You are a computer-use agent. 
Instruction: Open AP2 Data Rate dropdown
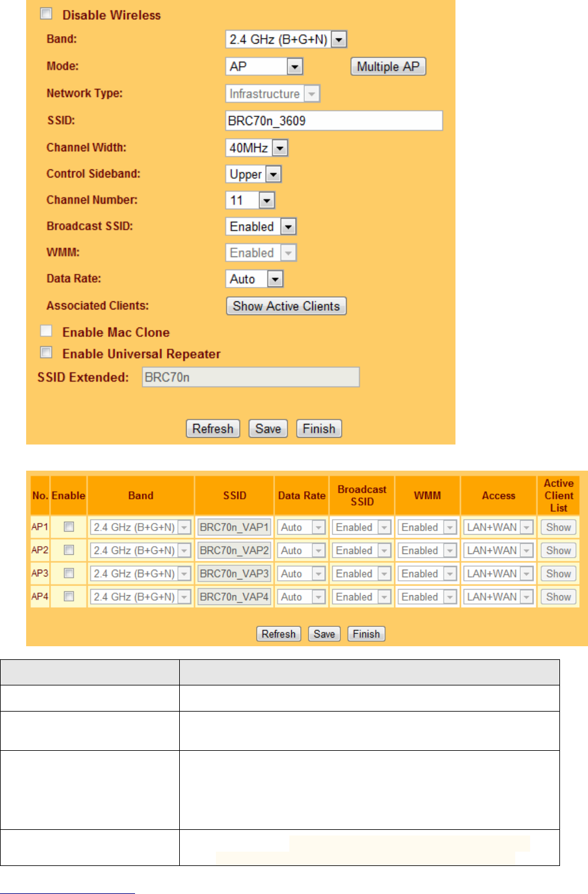(301, 550)
